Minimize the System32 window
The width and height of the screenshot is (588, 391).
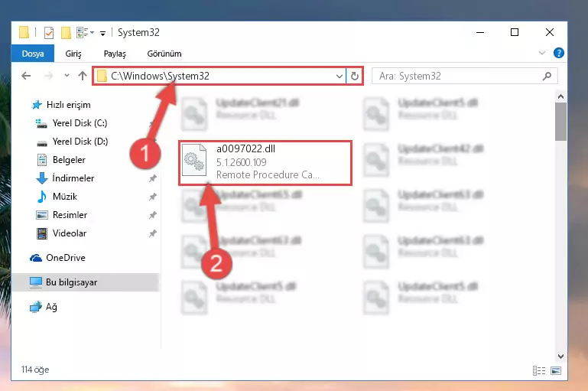(480, 33)
